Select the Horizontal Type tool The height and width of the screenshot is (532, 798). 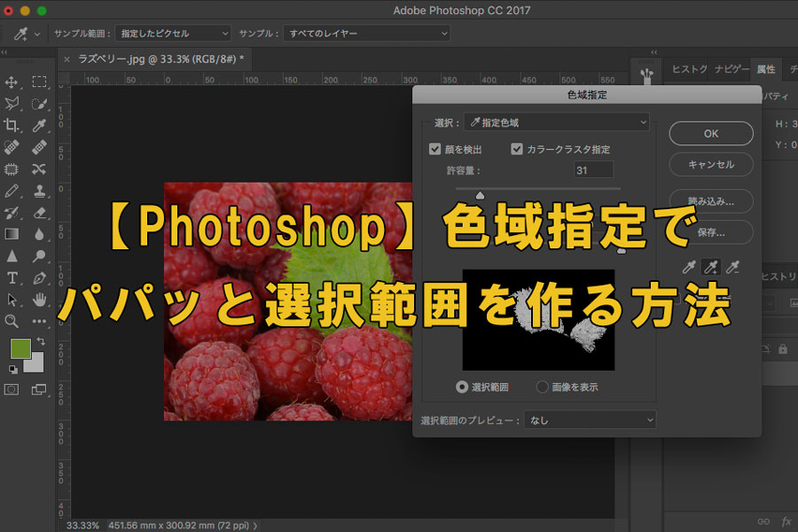tap(12, 278)
